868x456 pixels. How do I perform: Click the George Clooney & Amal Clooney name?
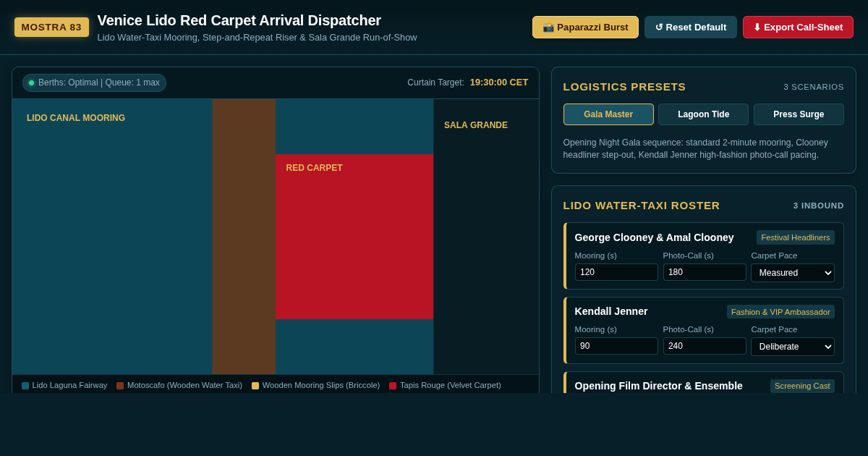tap(654, 237)
